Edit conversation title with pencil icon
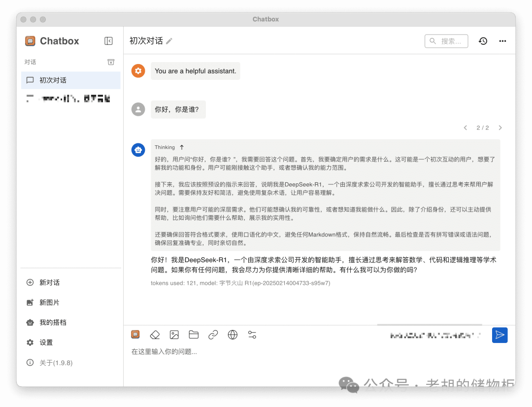This screenshot has height=407, width=532. click(x=169, y=41)
